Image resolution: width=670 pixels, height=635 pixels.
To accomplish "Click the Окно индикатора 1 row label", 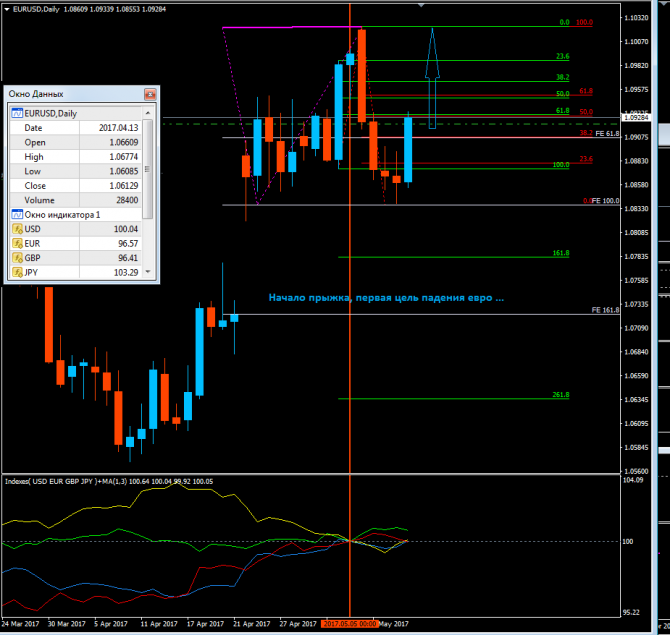I will coord(62,215).
